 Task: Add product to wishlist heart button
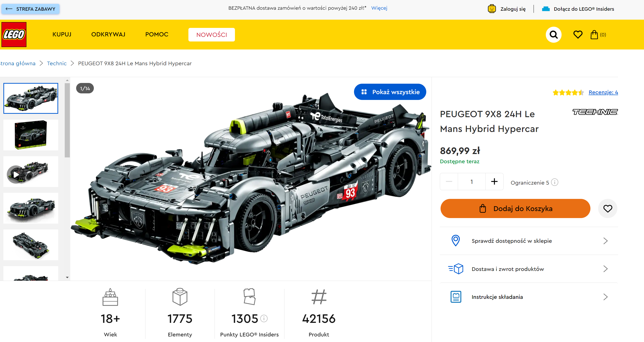607,209
